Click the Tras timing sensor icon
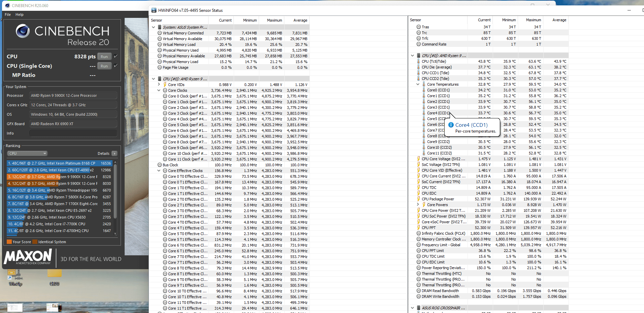 tap(419, 27)
